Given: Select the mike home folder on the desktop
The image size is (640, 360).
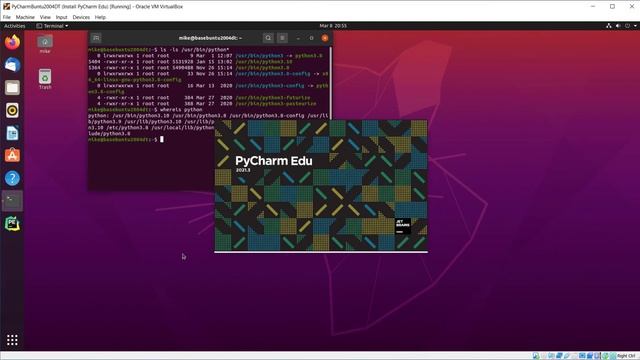Looking at the screenshot, I should click(45, 44).
